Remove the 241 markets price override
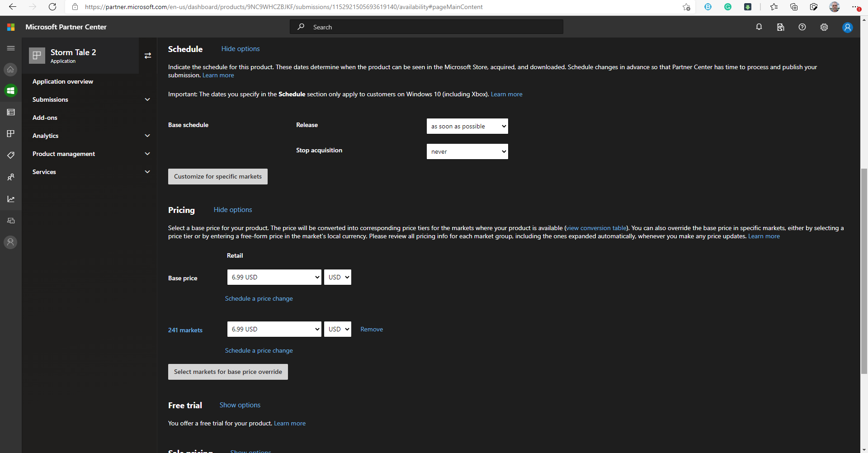Image resolution: width=868 pixels, height=453 pixels. tap(371, 329)
